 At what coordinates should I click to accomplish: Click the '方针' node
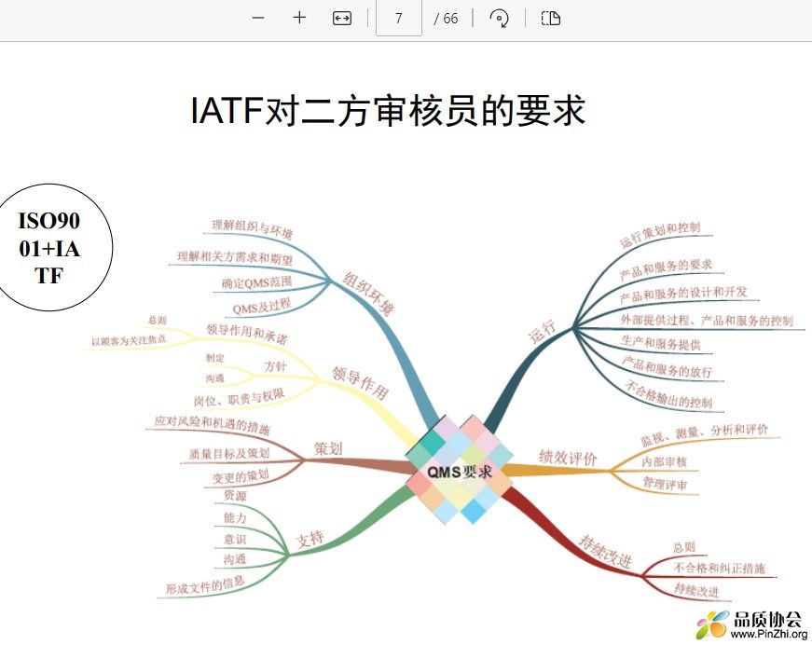tap(275, 366)
